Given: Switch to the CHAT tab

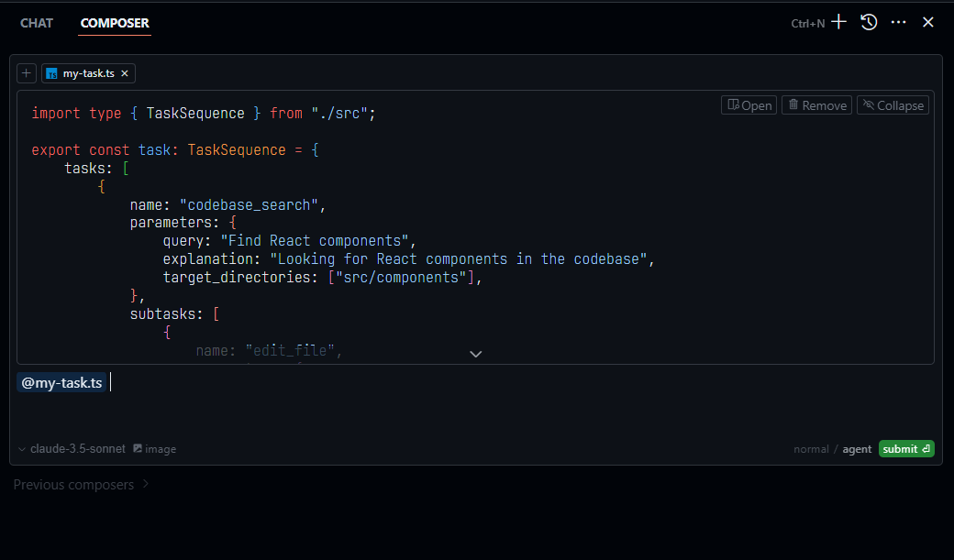Looking at the screenshot, I should (37, 23).
